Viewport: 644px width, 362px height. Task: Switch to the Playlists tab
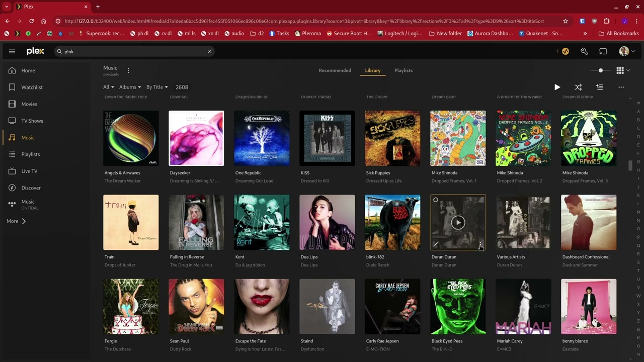tap(404, 70)
